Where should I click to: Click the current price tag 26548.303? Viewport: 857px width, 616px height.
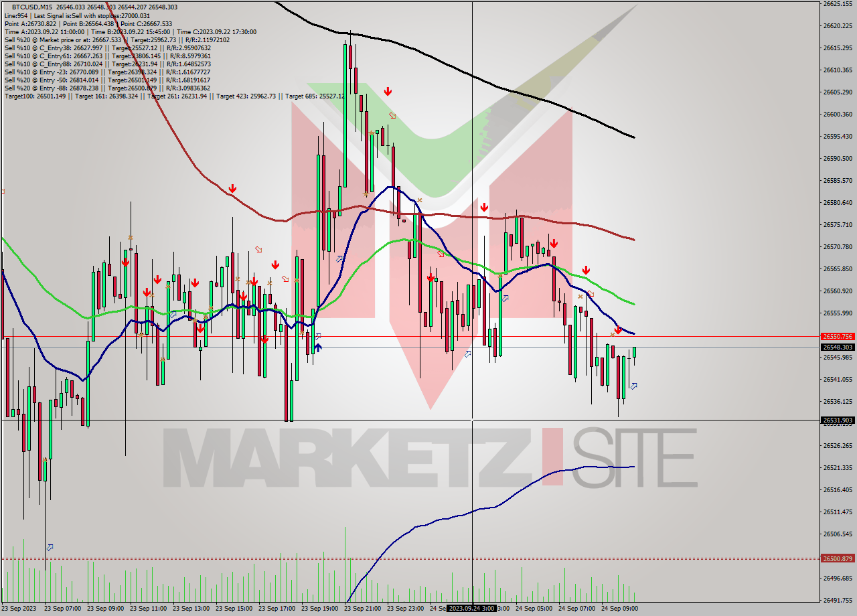click(838, 347)
